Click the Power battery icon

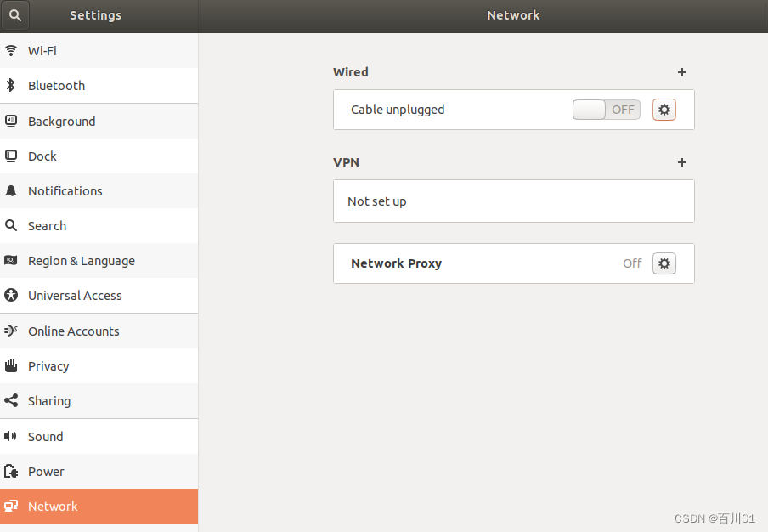(11, 472)
